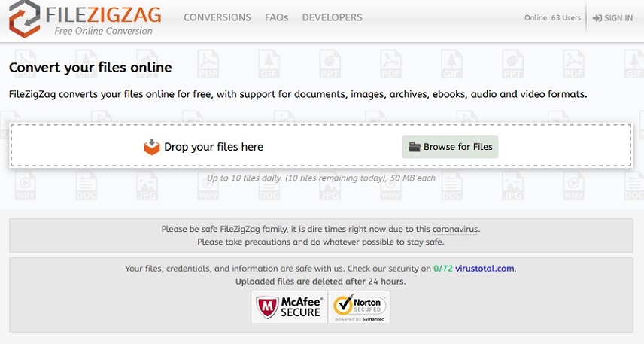644x344 pixels.
Task: Click the orange drop-box download icon
Action: (151, 147)
